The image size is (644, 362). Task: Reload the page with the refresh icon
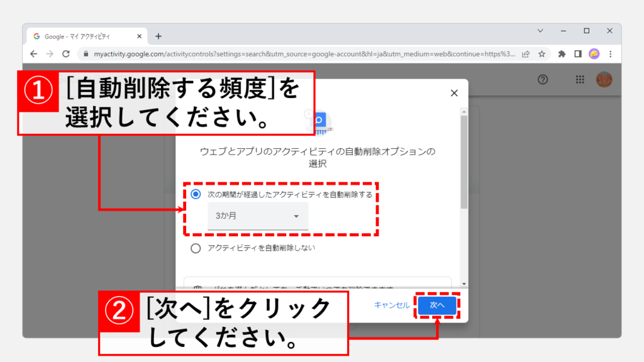66,54
